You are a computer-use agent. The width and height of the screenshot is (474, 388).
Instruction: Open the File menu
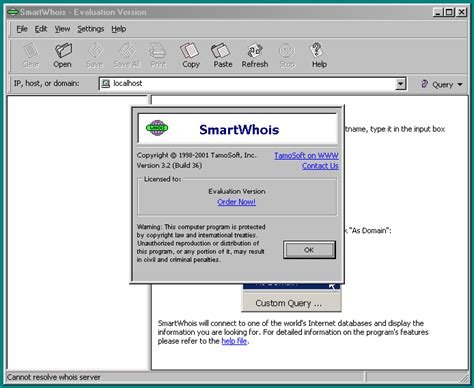(x=22, y=29)
